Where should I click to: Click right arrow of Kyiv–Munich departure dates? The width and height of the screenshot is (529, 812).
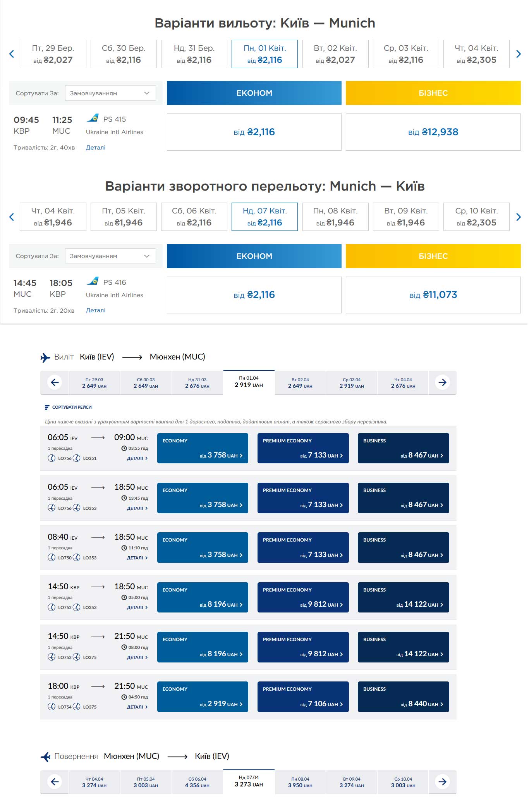pos(518,54)
